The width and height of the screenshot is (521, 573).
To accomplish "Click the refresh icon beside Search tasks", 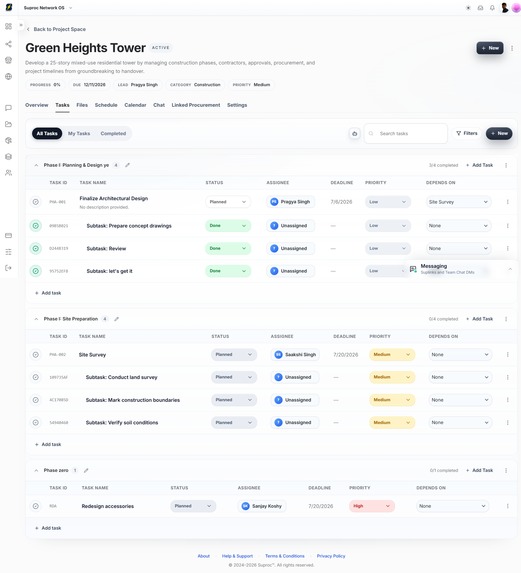I will 354,133.
